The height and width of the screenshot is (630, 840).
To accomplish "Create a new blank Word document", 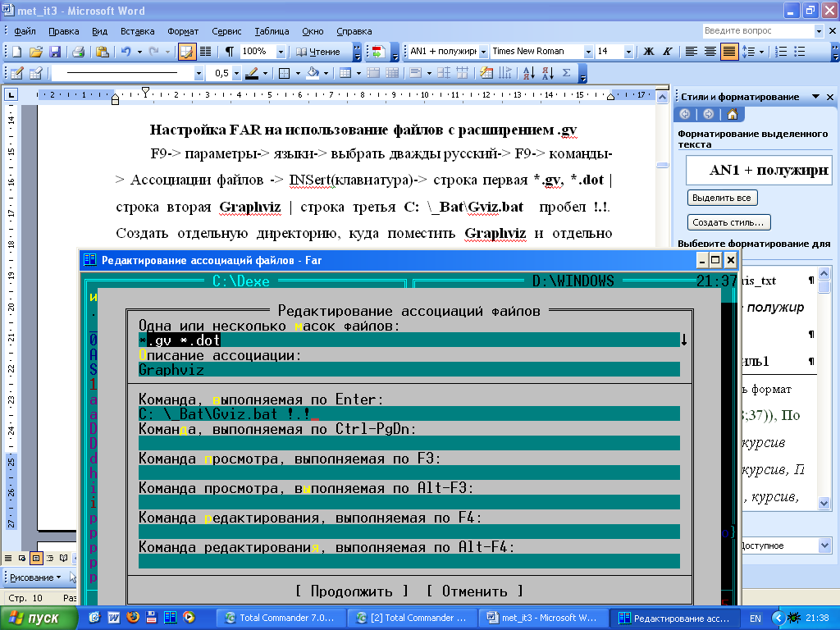I will (16, 52).
